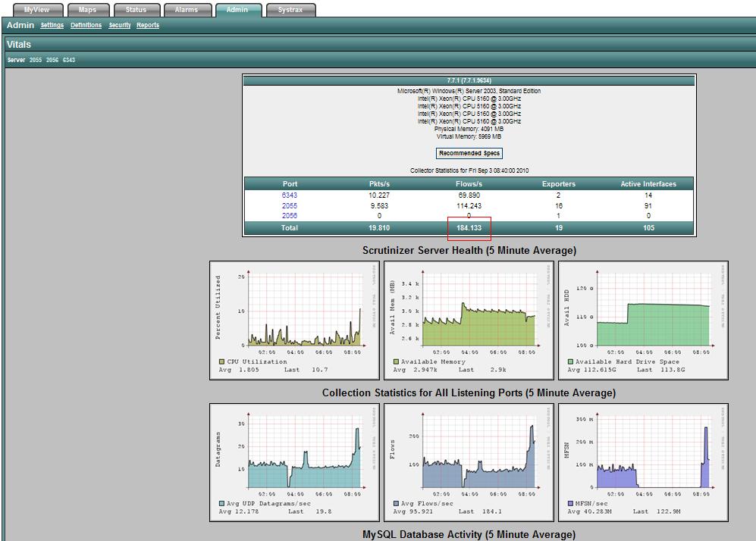Go to the Status tab

[x=136, y=10]
